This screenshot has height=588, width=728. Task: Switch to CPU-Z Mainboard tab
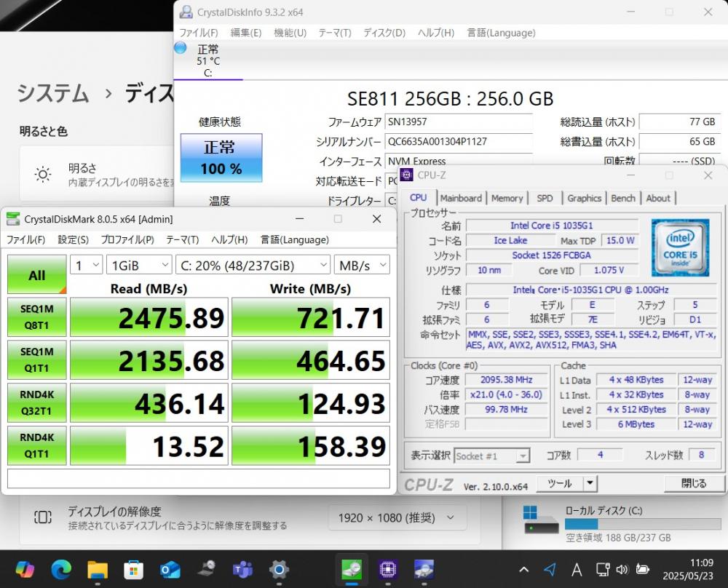(x=461, y=198)
